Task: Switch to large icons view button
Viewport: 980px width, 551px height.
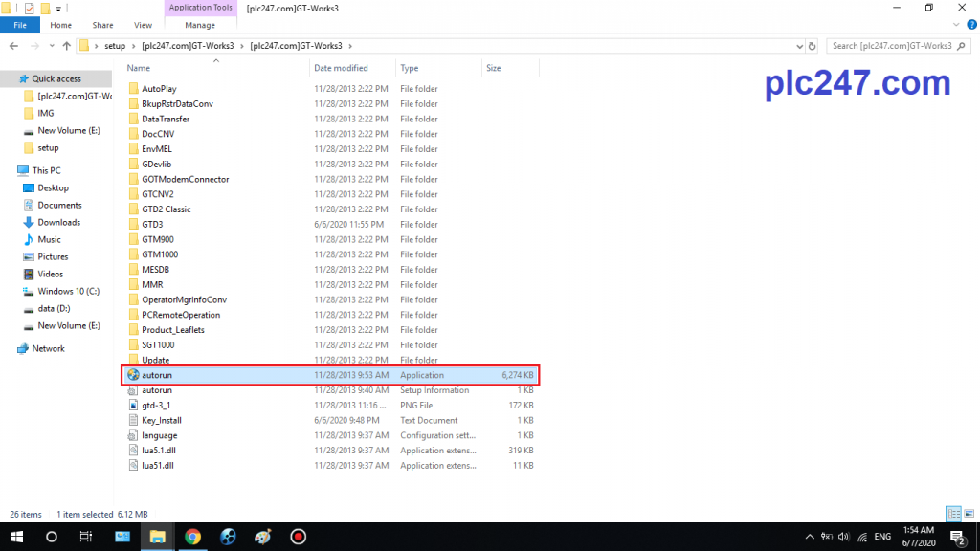Action: [969, 514]
